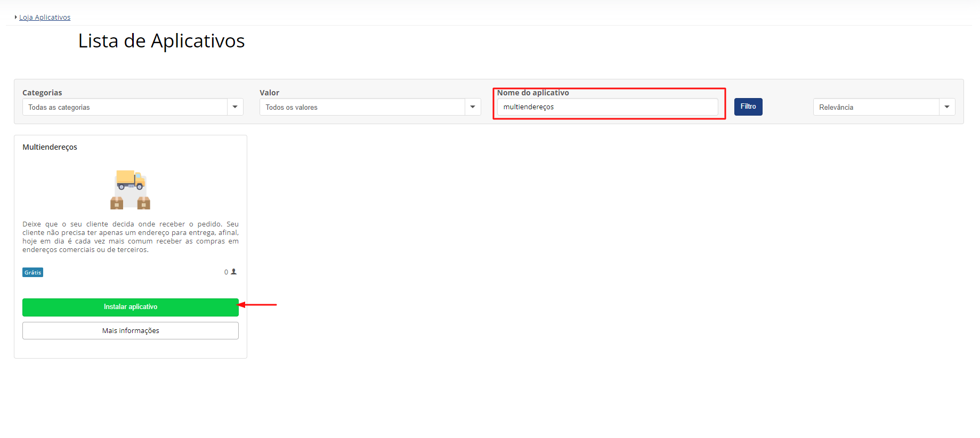980x438 pixels.
Task: Expand the Valor dropdown arrow
Action: click(473, 107)
